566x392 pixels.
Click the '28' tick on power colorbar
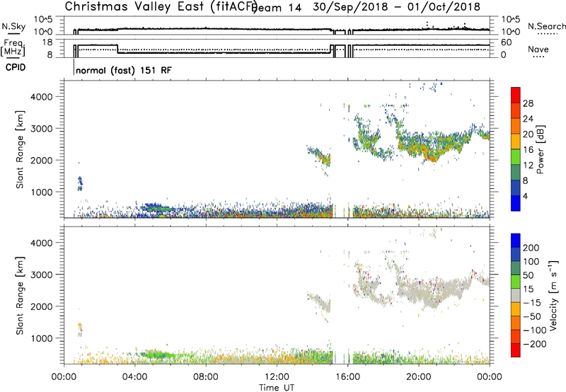(x=528, y=103)
